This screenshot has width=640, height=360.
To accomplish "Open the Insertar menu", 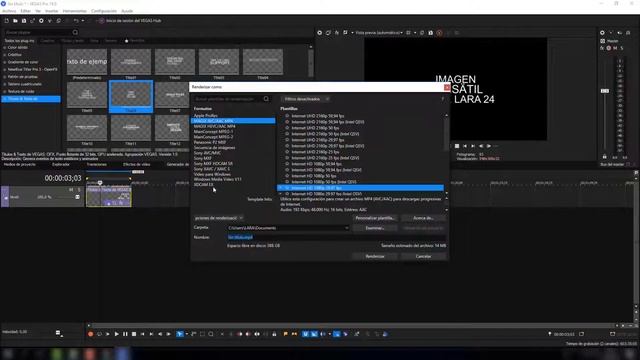I will [51, 11].
